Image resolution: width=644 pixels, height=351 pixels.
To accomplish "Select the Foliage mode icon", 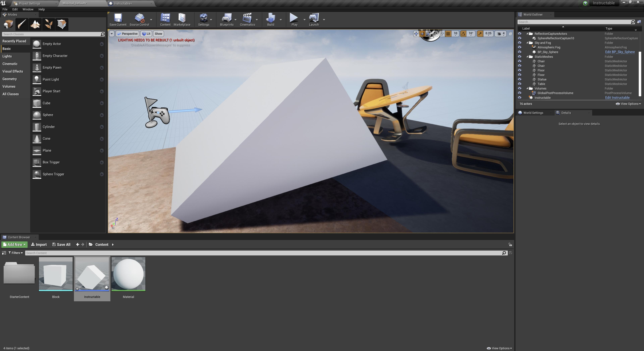I will click(48, 24).
